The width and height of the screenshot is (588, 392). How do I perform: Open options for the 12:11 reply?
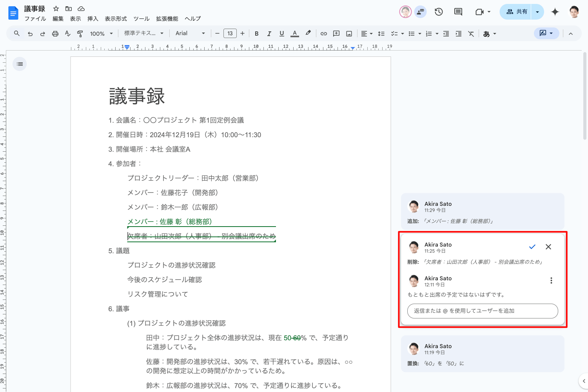551,280
